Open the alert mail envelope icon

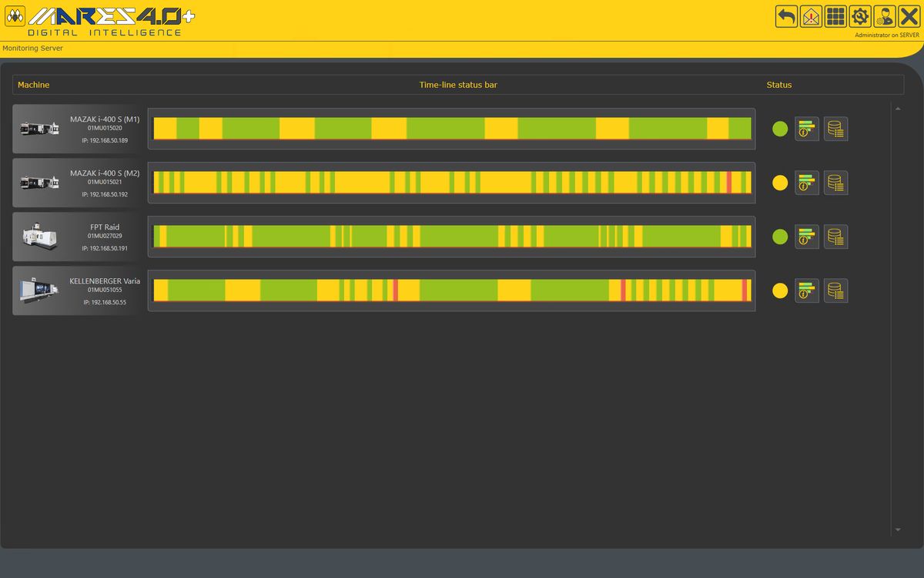point(811,16)
